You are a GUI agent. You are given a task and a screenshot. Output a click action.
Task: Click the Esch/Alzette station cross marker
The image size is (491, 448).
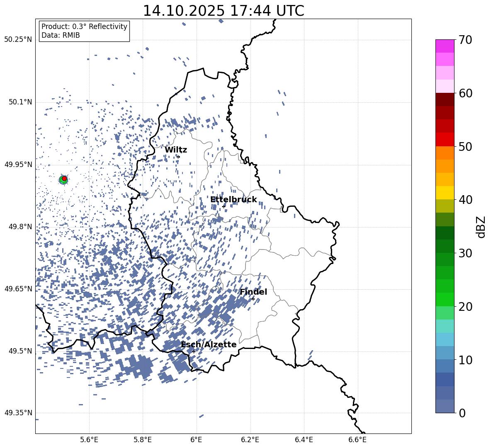point(194,351)
